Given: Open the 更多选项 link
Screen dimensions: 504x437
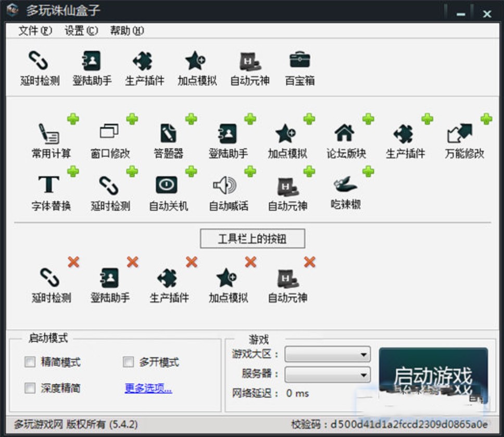Looking at the screenshot, I should (x=147, y=388).
